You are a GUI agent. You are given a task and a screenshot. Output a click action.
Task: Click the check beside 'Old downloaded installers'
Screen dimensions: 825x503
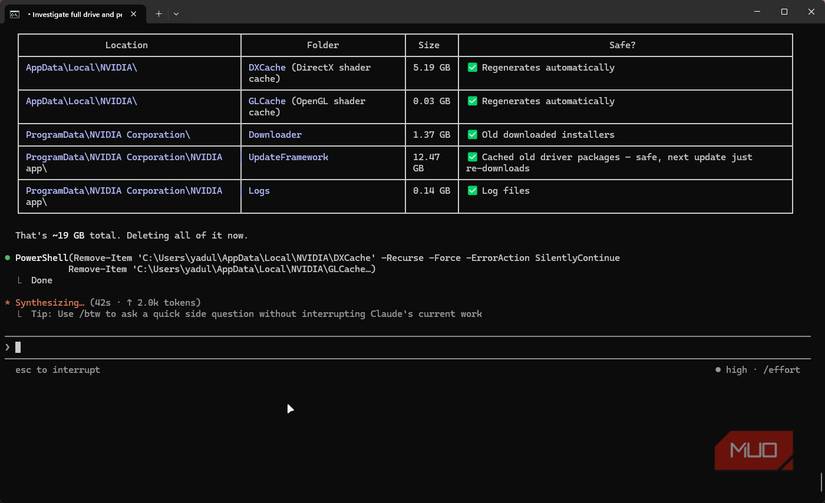472,135
